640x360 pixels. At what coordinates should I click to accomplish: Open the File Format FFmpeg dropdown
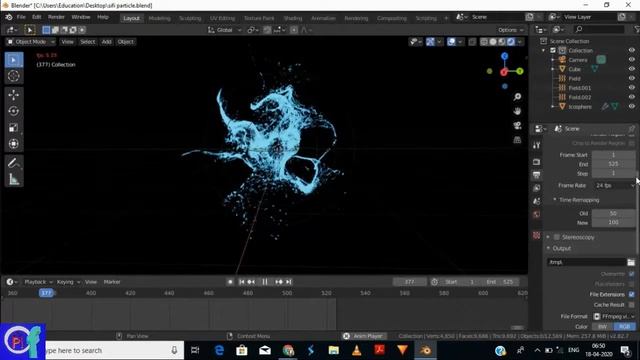(614, 316)
